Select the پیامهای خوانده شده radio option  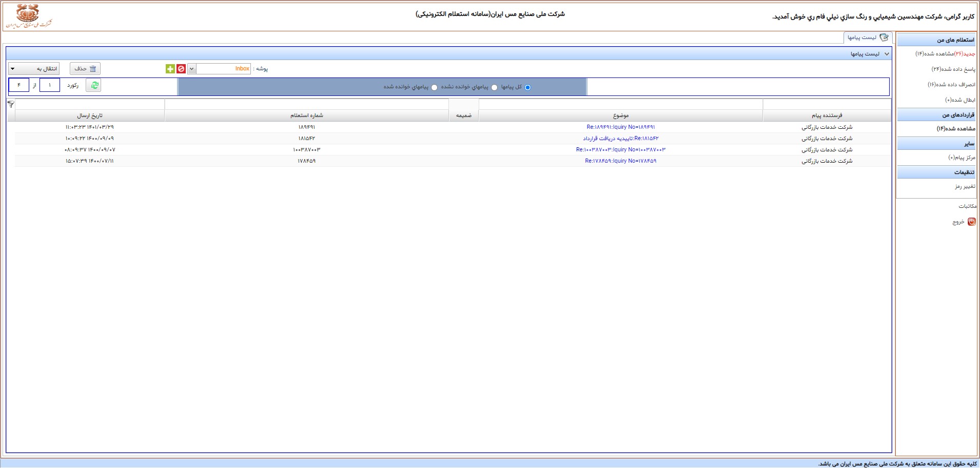[x=435, y=87]
